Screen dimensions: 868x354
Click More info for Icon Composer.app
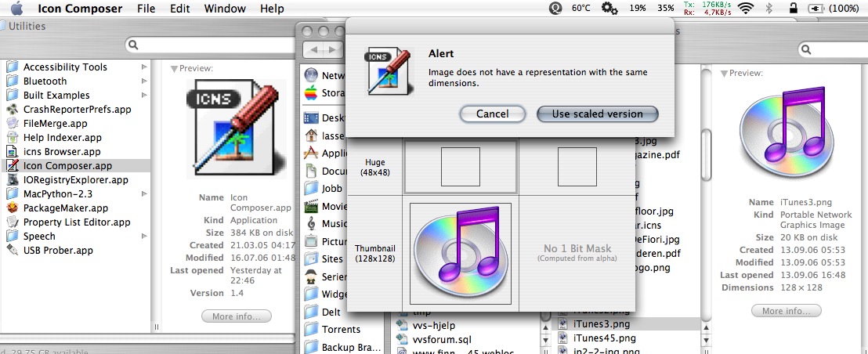point(237,316)
